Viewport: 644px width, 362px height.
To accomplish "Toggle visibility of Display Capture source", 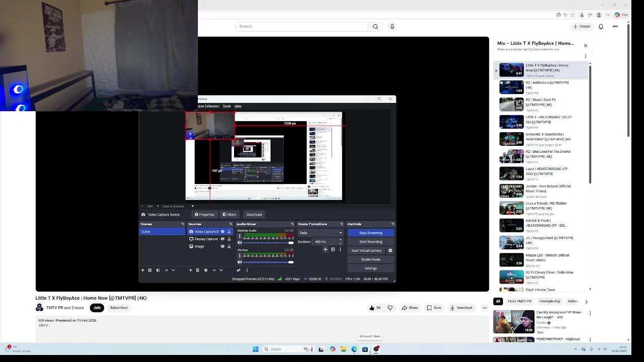I will [222, 239].
